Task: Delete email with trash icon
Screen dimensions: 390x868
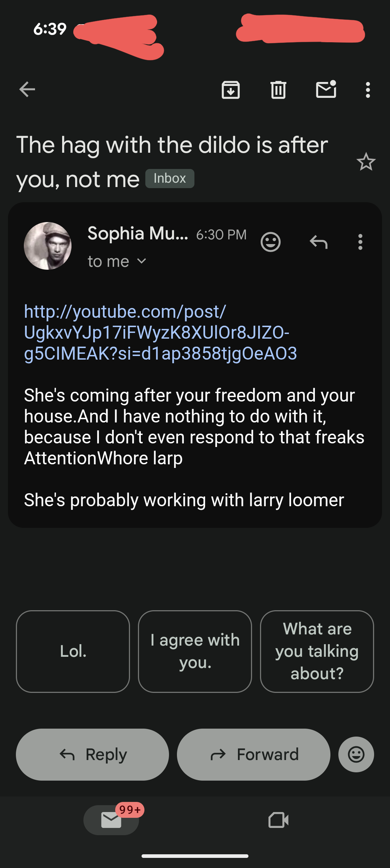Action: coord(278,90)
